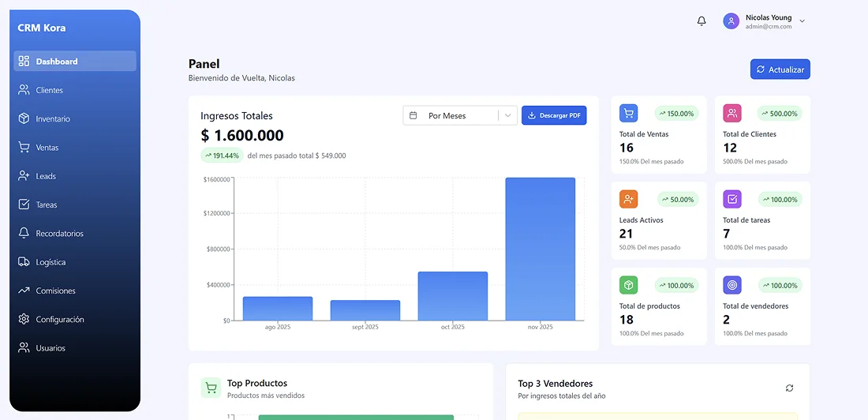Click the user avatar icon

click(x=731, y=21)
